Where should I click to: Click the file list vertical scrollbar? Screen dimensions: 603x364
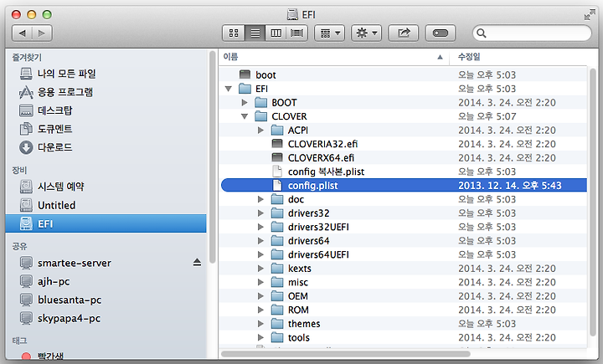coord(593,203)
